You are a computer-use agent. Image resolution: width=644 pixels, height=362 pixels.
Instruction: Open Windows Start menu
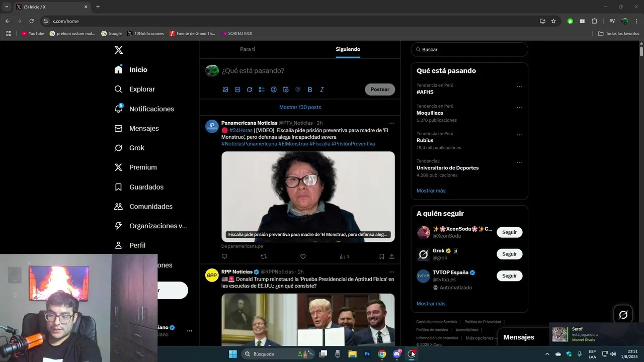[233, 354]
